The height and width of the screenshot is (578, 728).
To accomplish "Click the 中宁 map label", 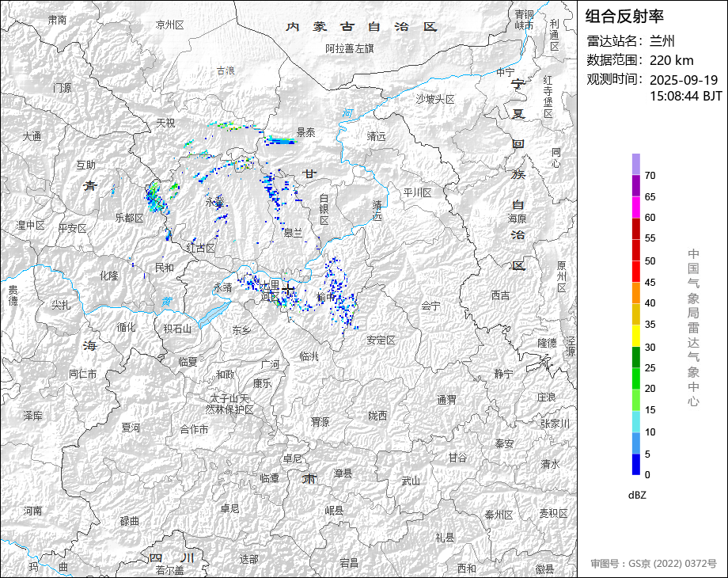I will point(505,72).
